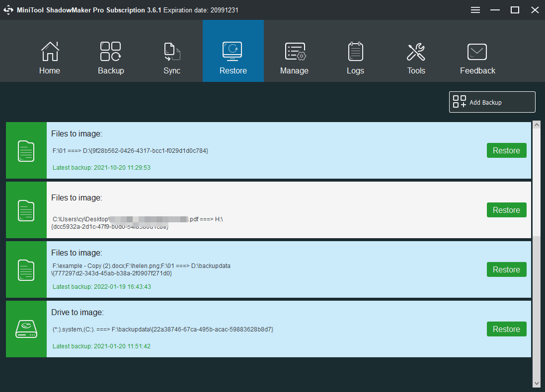Select the Backup tab icon
The image size is (545, 392).
[111, 51]
